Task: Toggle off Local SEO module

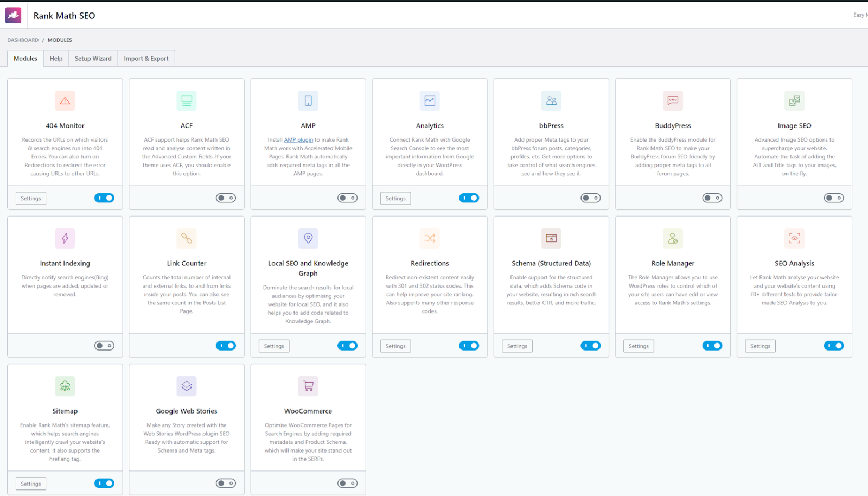Action: 347,346
